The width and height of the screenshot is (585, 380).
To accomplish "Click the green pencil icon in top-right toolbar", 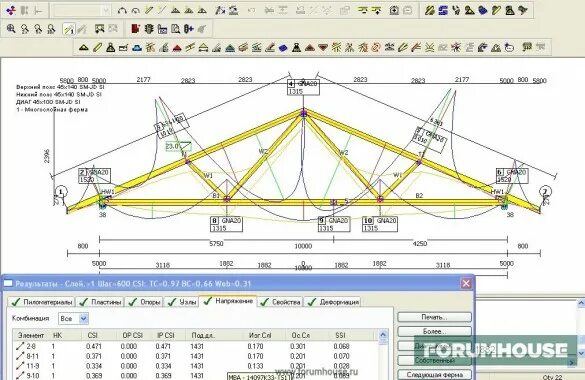I will (x=496, y=10).
